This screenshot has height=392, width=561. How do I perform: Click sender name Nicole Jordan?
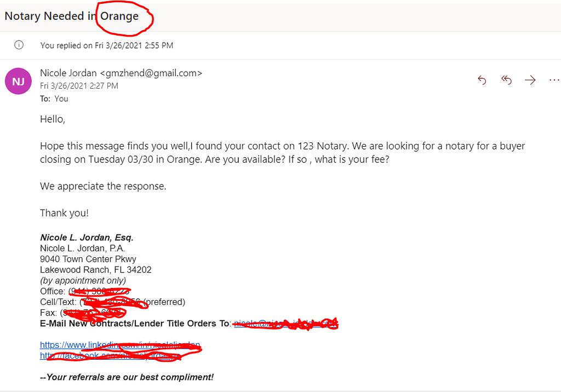click(x=69, y=73)
